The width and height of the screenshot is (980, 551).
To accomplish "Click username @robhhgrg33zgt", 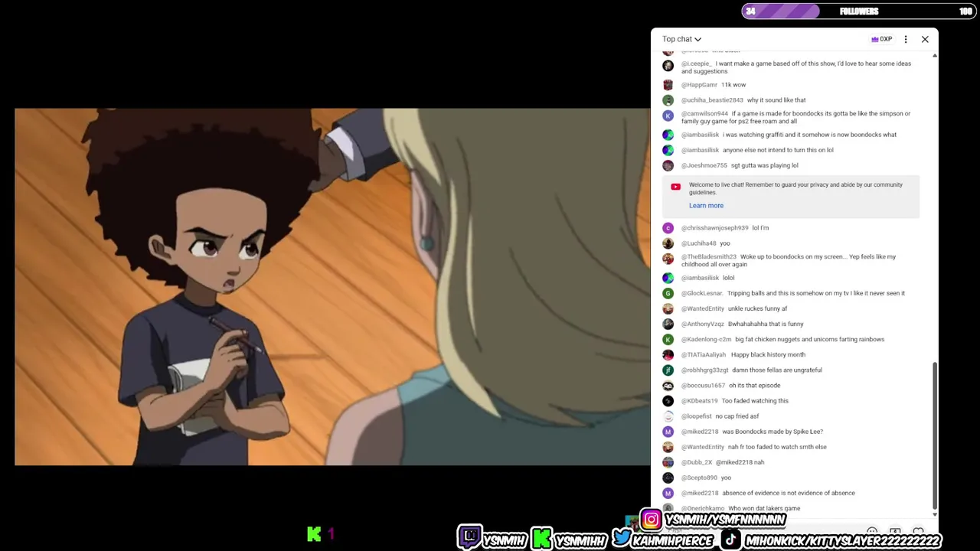I will [x=705, y=370].
